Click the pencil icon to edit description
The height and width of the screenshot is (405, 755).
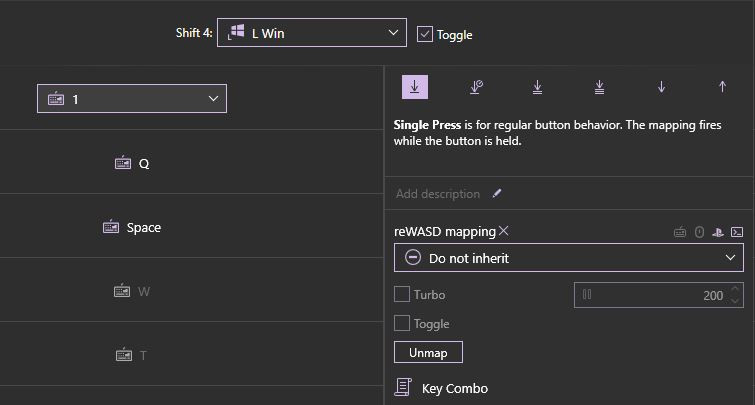(498, 193)
